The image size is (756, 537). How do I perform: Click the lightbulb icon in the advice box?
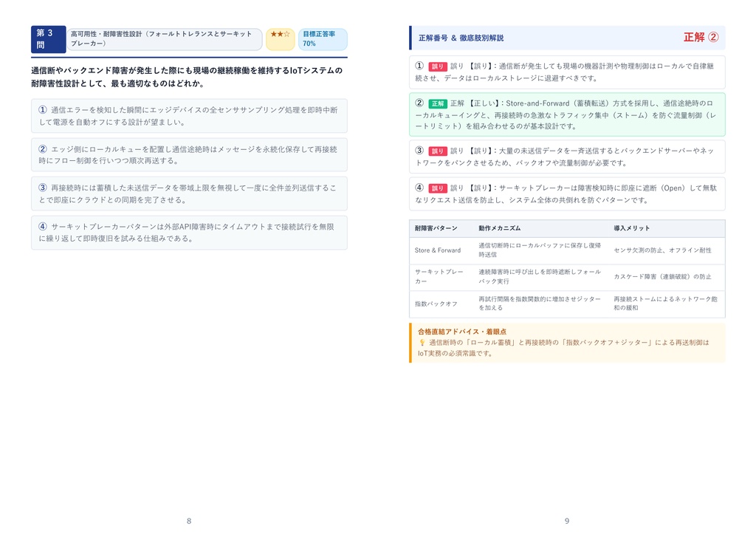coord(422,343)
